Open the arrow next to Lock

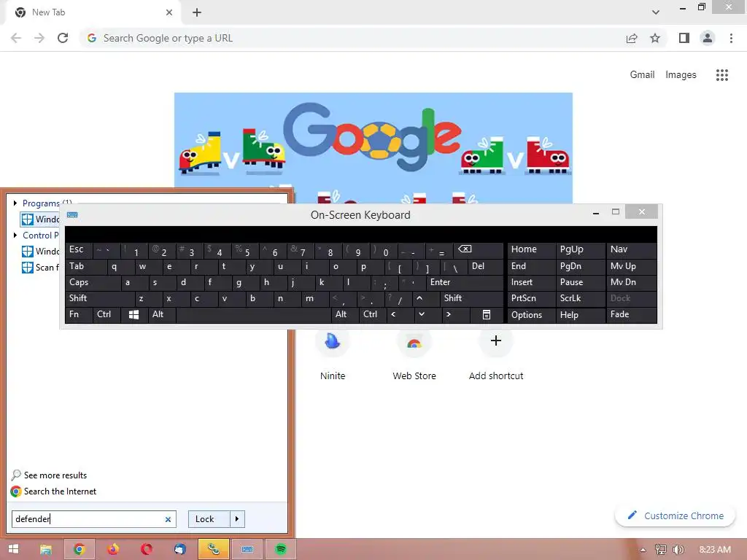237,519
